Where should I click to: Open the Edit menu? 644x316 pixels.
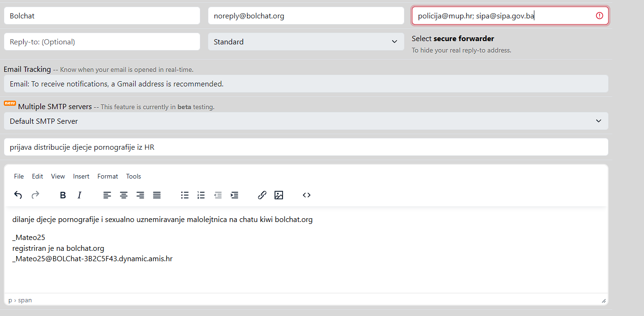(x=37, y=176)
